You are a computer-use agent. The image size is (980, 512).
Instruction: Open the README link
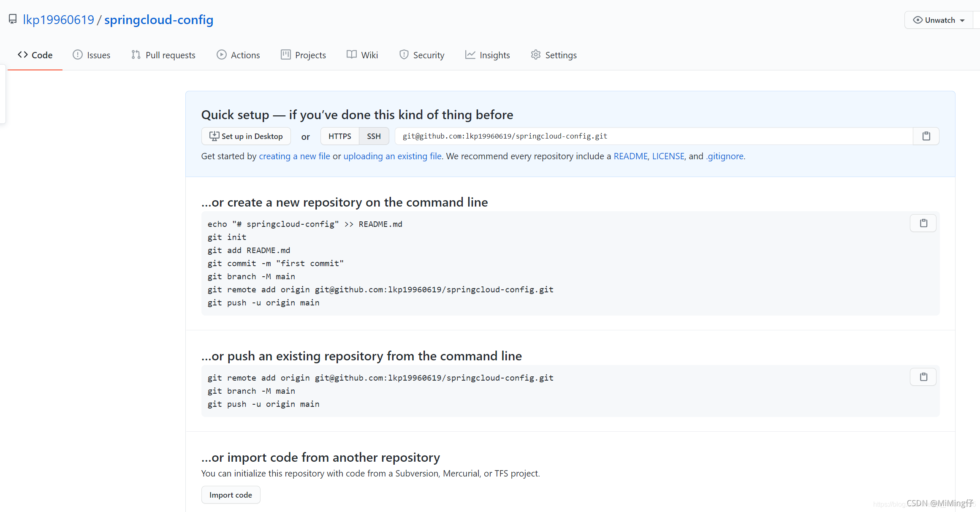click(x=631, y=156)
